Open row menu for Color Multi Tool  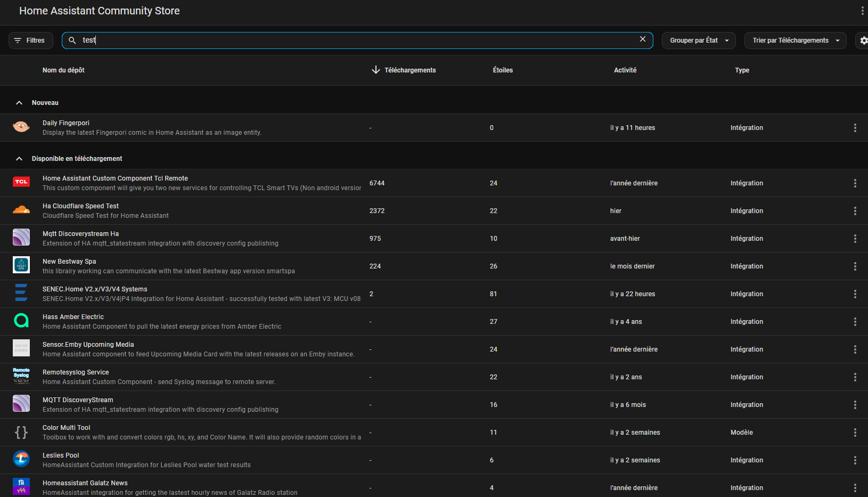[855, 433]
